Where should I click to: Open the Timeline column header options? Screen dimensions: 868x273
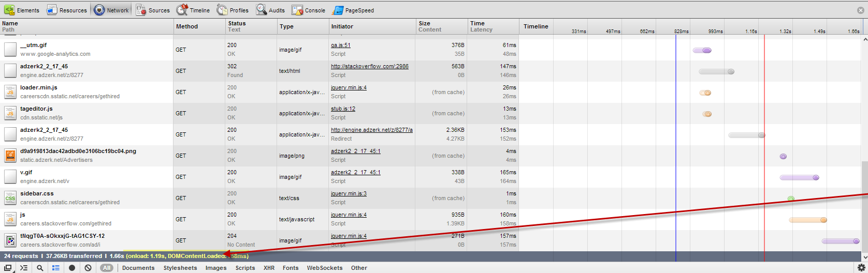pyautogui.click(x=536, y=26)
